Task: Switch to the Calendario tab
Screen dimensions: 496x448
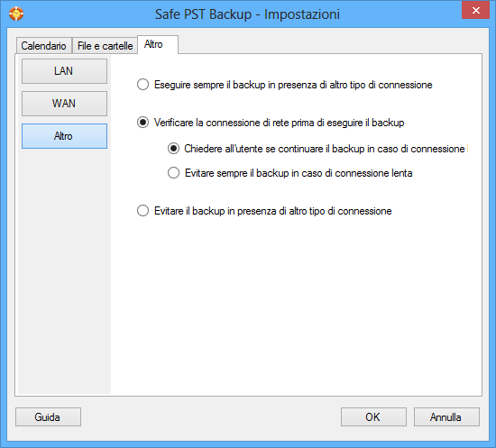Action: click(x=43, y=46)
